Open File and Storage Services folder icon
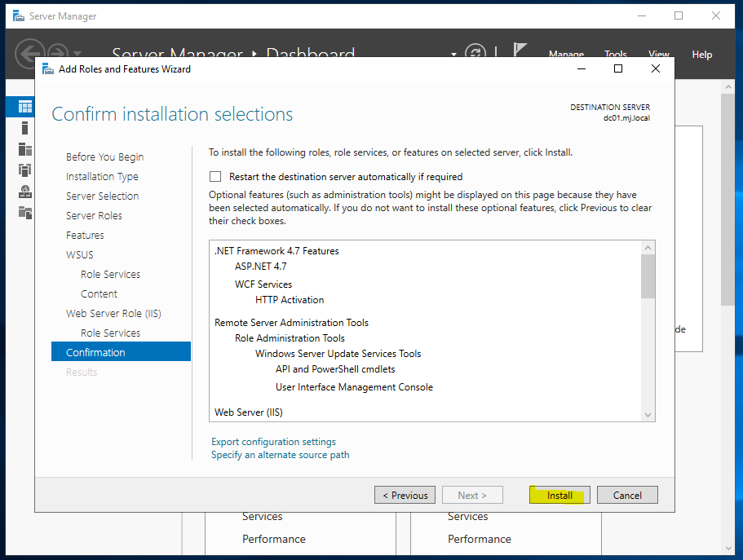Image resolution: width=743 pixels, height=560 pixels. click(x=25, y=212)
